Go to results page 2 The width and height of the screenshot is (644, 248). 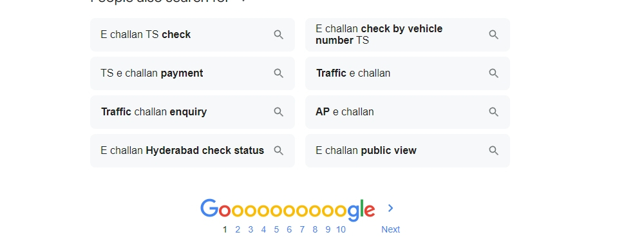(x=238, y=229)
